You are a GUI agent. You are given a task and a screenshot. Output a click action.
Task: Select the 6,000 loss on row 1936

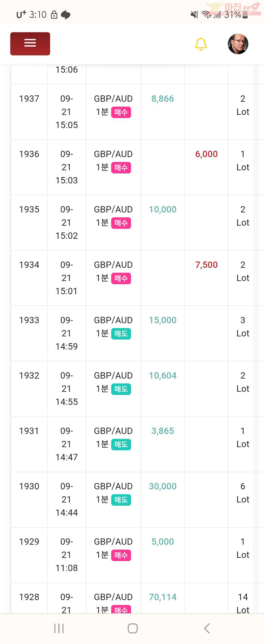206,154
